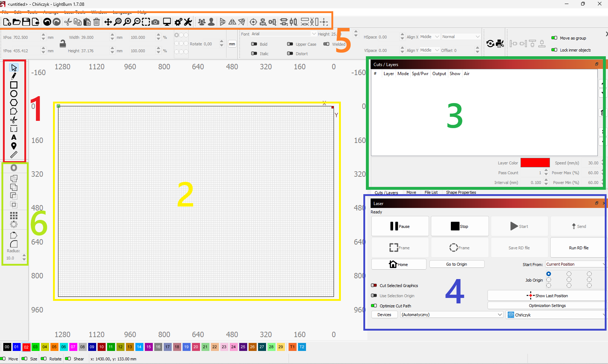Screen dimensions: 608x364
Task: Switch to the Shape Properties tab
Action: point(461,192)
